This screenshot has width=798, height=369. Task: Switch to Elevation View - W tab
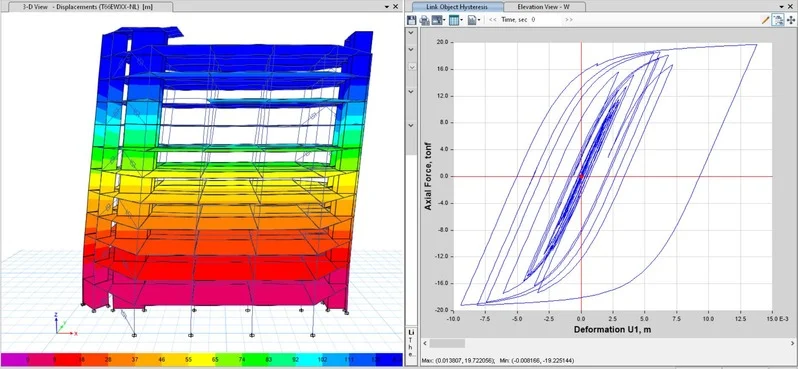[543, 7]
